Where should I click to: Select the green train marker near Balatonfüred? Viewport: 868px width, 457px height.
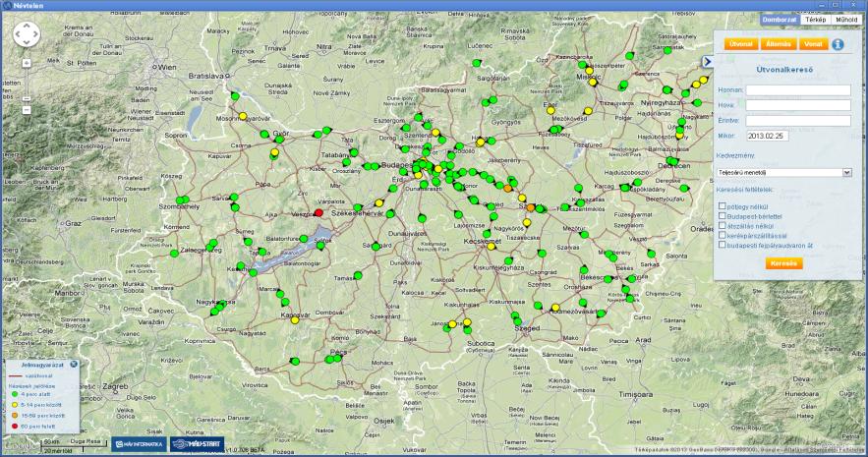pos(304,239)
